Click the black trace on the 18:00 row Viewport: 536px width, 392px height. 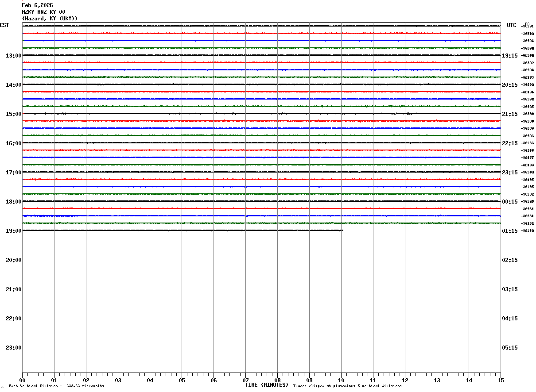tap(261, 201)
